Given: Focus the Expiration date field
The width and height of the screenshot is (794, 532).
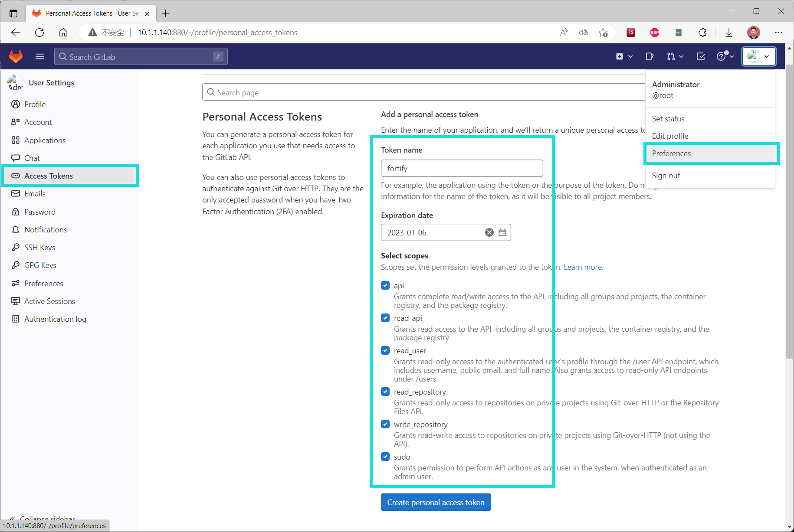Looking at the screenshot, I should tap(446, 232).
